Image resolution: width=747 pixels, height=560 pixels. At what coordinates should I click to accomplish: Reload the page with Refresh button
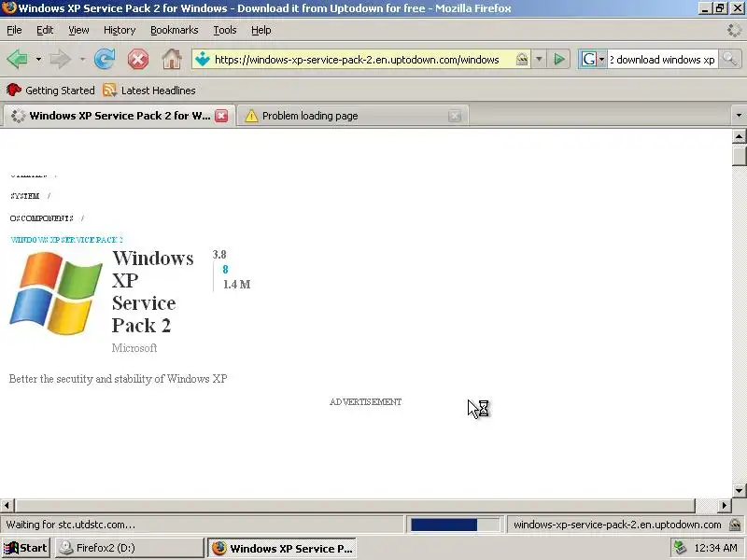pos(105,60)
